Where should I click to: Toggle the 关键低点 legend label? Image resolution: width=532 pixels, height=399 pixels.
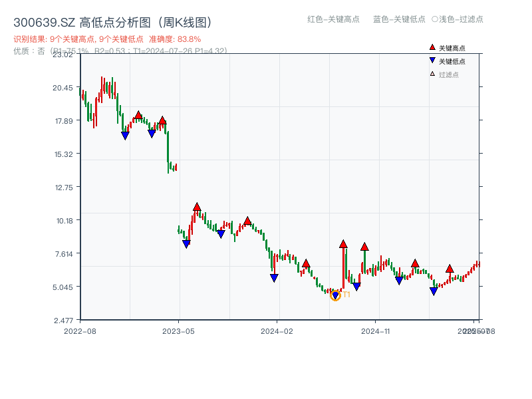452,61
